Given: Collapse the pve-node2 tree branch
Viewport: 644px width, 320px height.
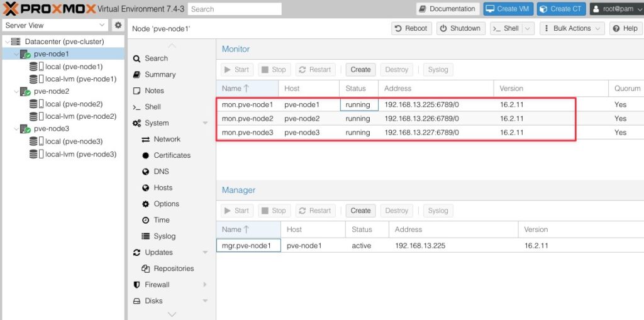Looking at the screenshot, I should click(x=16, y=91).
